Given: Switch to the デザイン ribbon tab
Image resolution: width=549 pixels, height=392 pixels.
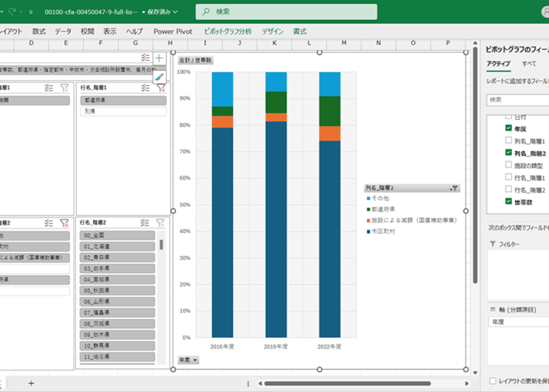Looking at the screenshot, I should (272, 31).
